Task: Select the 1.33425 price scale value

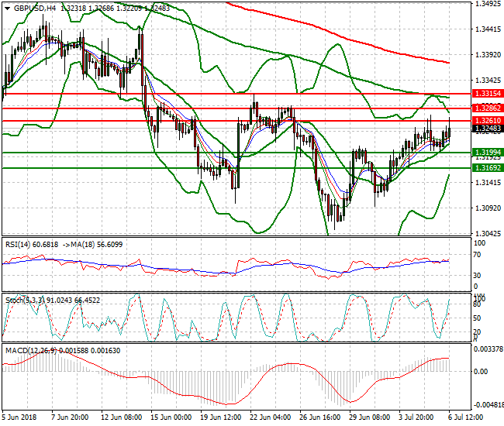Action: [x=488, y=80]
